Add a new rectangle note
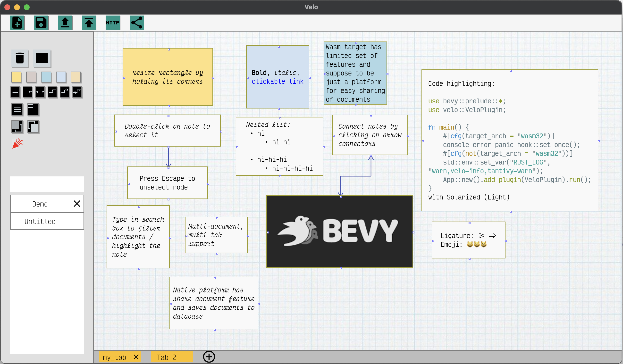The height and width of the screenshot is (364, 623). 42,58
